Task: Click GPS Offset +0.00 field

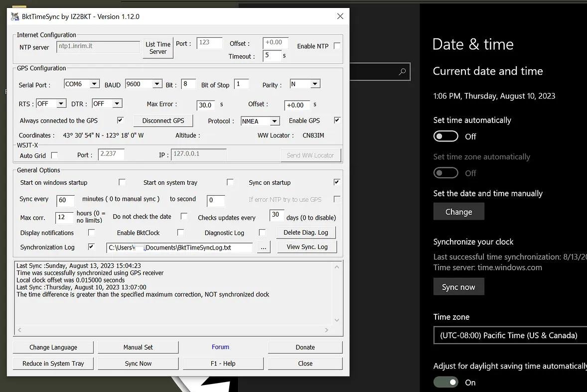Action: pos(297,105)
